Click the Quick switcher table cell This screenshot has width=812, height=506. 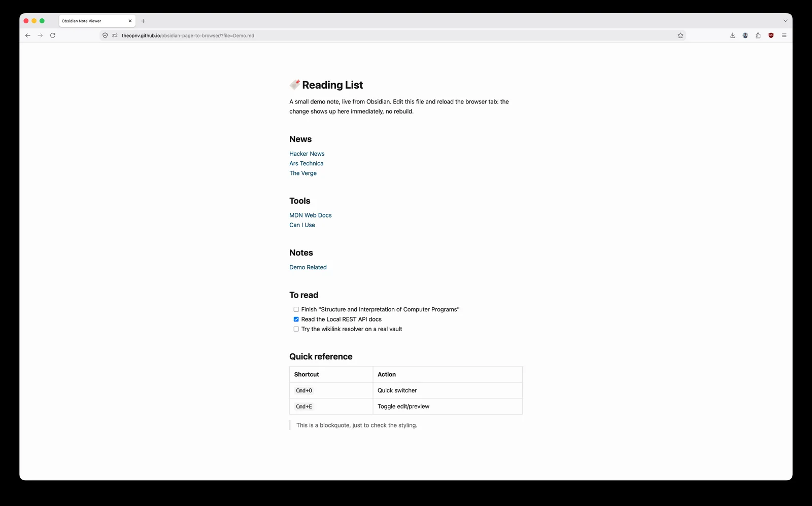pos(448,390)
